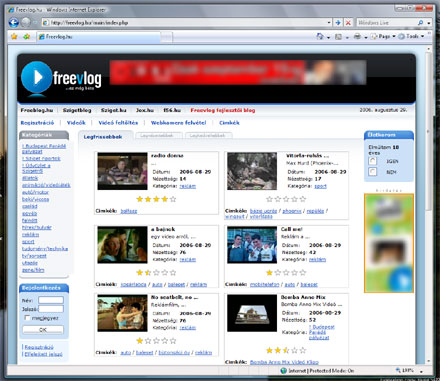Select the IGEN radio option
The height and width of the screenshot is (381, 440).
[372, 161]
